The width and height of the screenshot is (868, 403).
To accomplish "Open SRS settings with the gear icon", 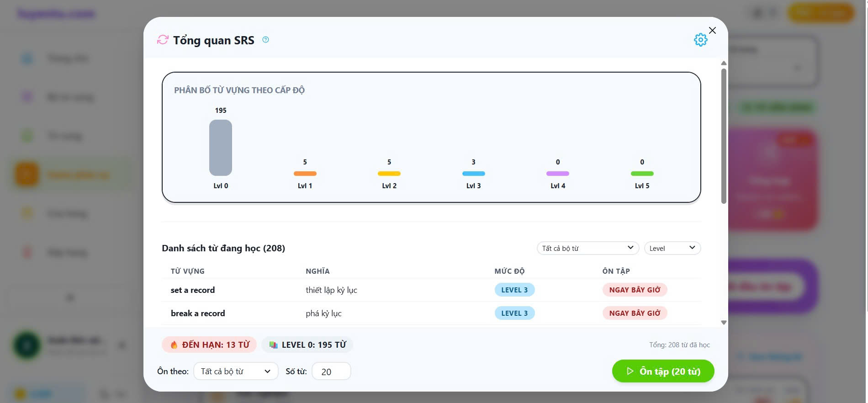I will tap(700, 40).
